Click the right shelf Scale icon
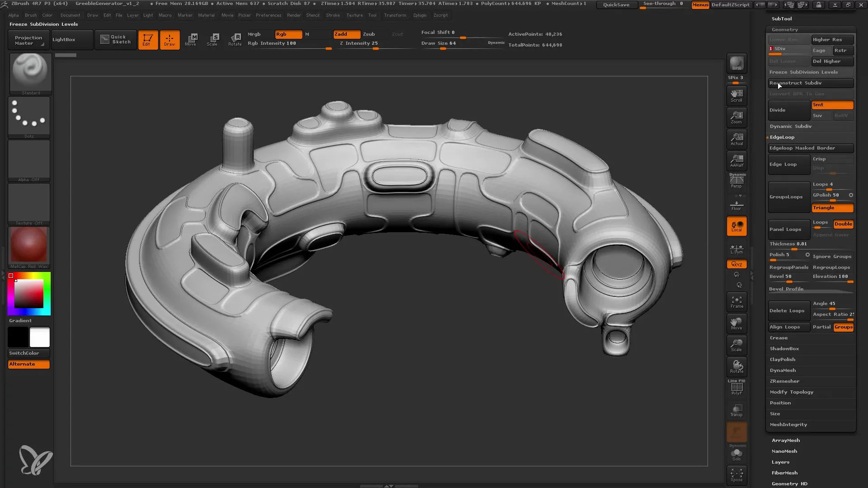This screenshot has height=488, width=868. [736, 345]
